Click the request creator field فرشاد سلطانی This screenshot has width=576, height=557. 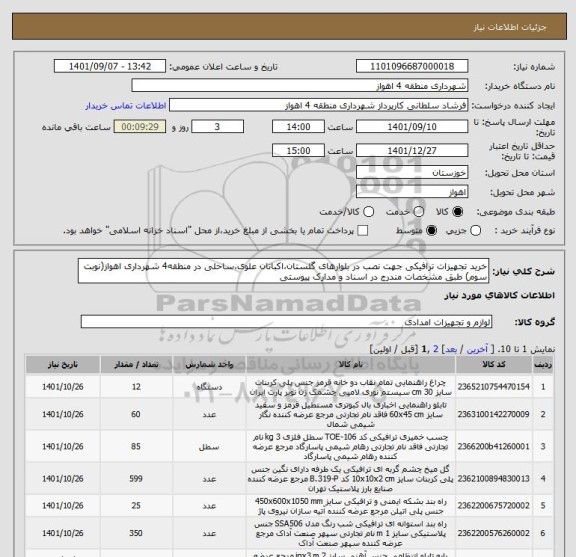pyautogui.click(x=318, y=106)
